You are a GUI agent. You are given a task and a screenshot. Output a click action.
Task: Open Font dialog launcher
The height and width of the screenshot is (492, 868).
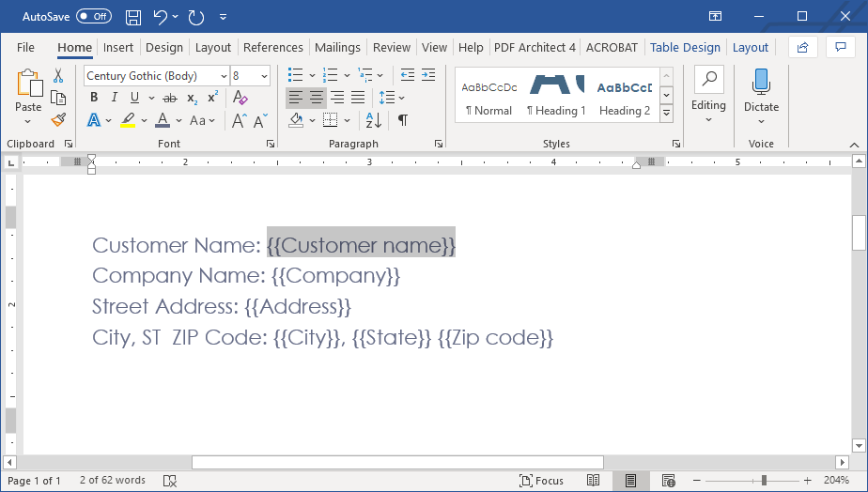(x=271, y=144)
